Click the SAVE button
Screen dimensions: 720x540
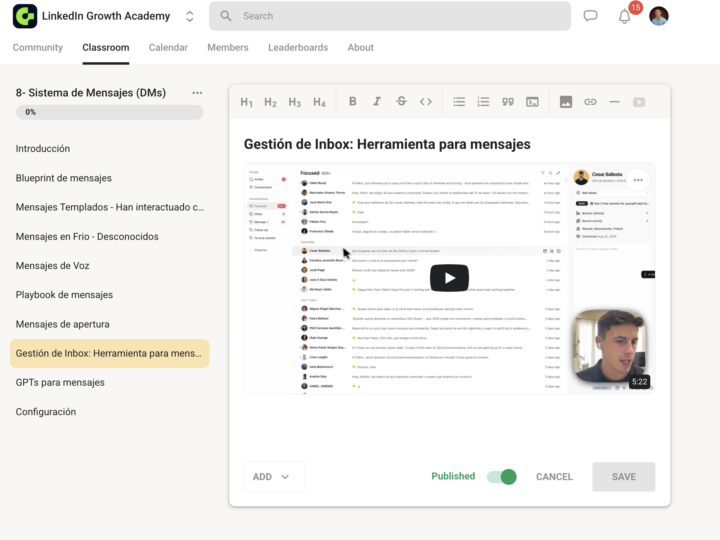point(624,477)
